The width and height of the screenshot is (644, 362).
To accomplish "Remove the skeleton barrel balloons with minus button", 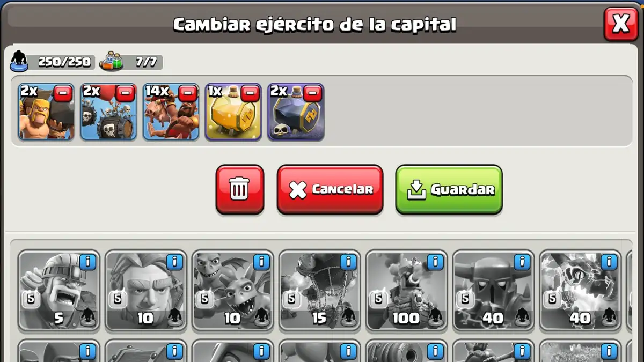I will click(126, 93).
